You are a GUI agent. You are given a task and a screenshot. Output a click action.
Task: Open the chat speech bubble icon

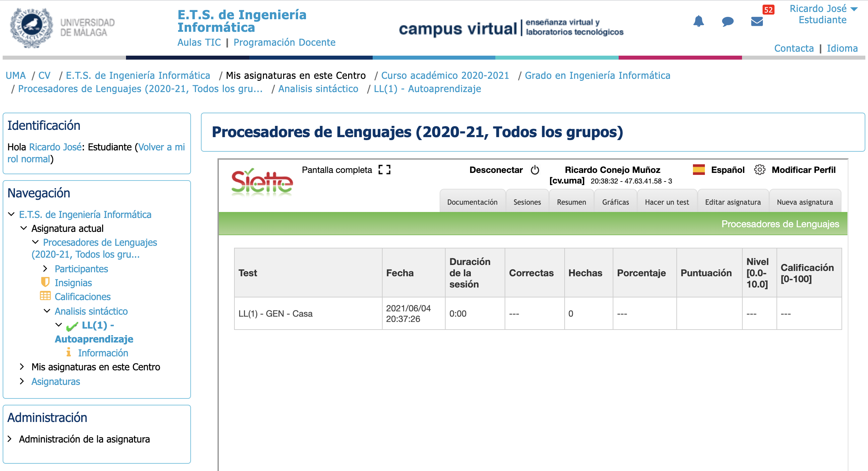[x=727, y=22]
